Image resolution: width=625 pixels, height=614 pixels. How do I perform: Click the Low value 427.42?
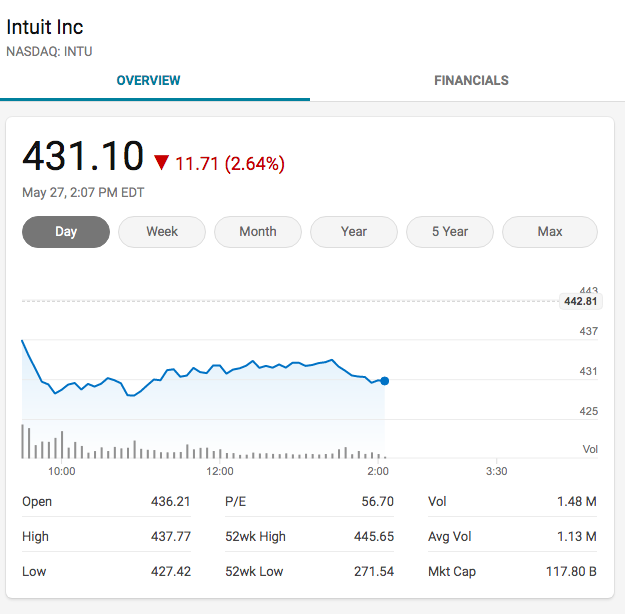pos(171,571)
